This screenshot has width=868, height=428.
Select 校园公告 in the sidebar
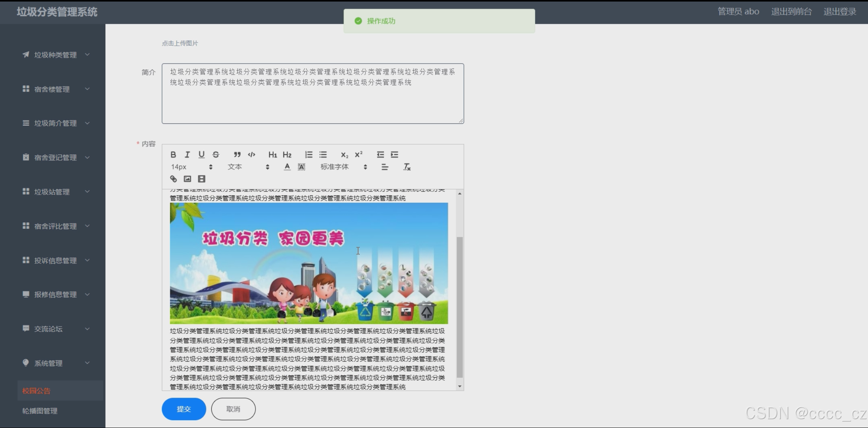point(37,391)
